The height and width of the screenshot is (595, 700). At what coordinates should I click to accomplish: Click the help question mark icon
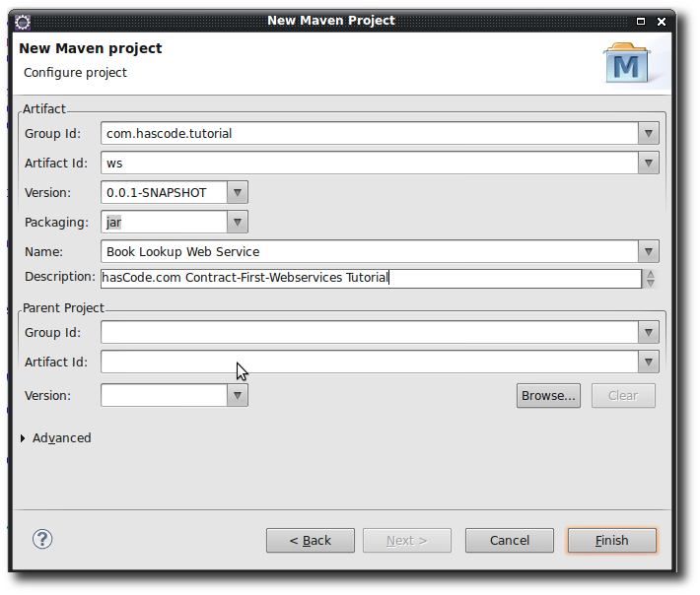pos(42,539)
